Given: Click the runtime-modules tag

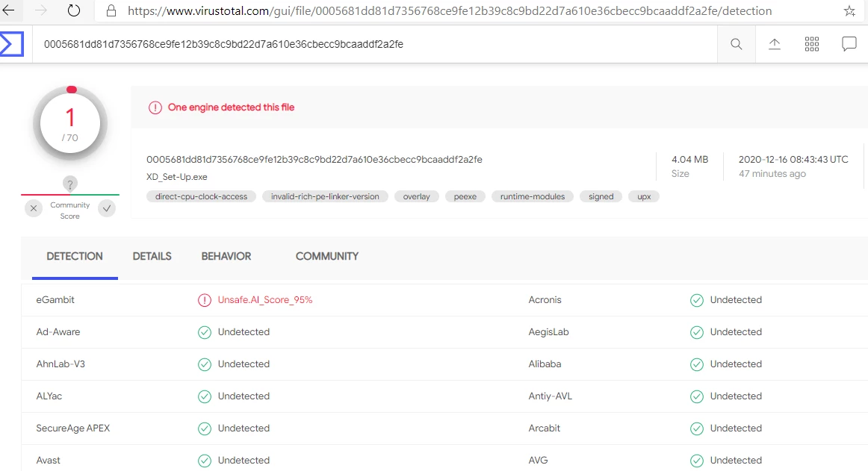Looking at the screenshot, I should pos(533,196).
